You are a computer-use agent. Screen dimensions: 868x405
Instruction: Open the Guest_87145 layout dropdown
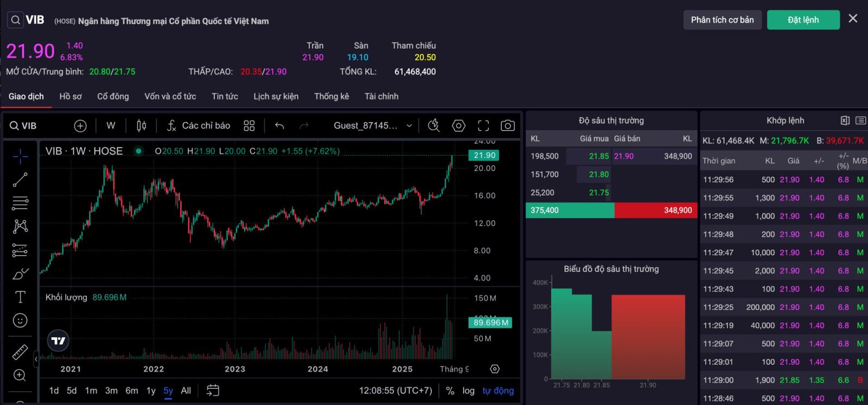[373, 126]
